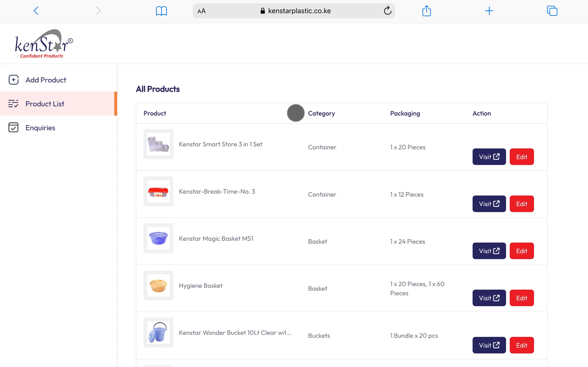The image size is (588, 367).
Task: Select Product List in the sidebar
Action: coord(58,104)
